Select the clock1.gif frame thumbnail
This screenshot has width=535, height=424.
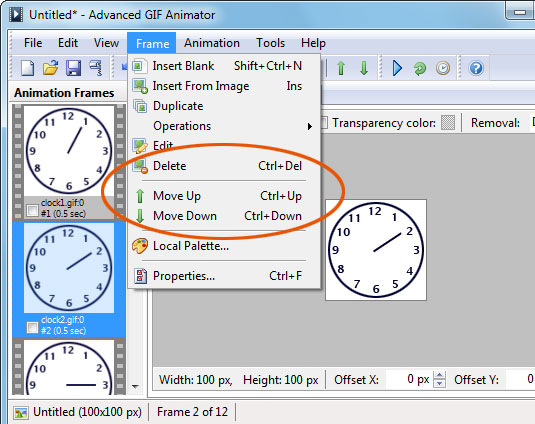tap(69, 150)
